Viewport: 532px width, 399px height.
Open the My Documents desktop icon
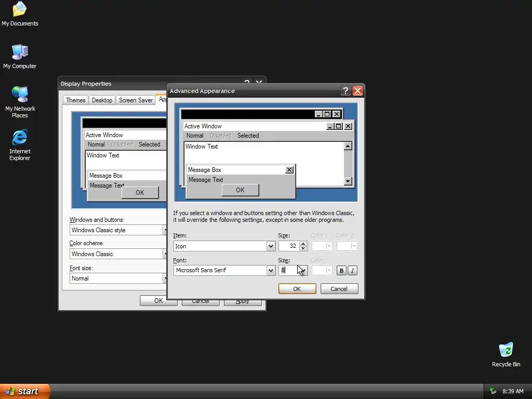click(x=20, y=14)
